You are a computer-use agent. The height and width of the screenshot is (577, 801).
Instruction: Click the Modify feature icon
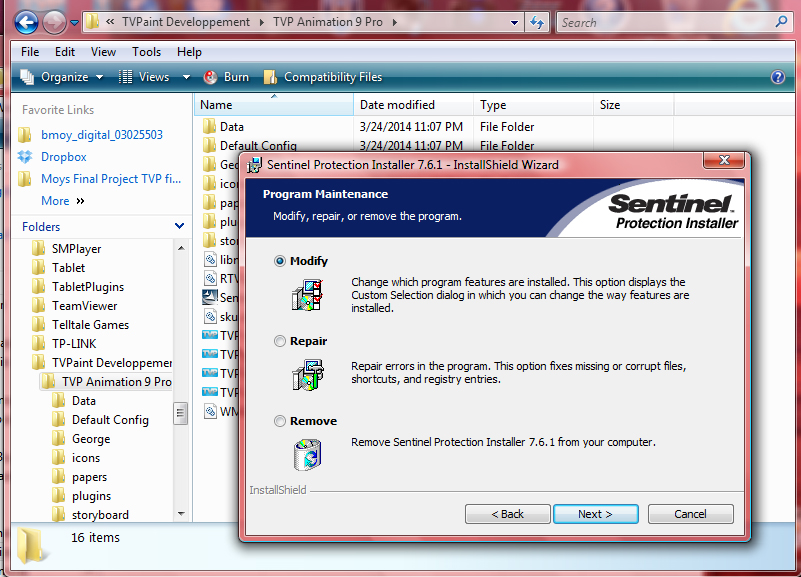click(x=308, y=295)
